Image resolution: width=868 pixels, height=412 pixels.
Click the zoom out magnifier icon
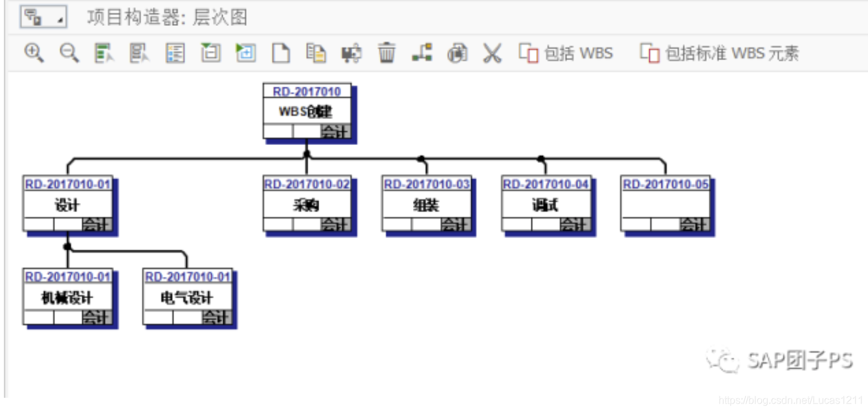(69, 53)
